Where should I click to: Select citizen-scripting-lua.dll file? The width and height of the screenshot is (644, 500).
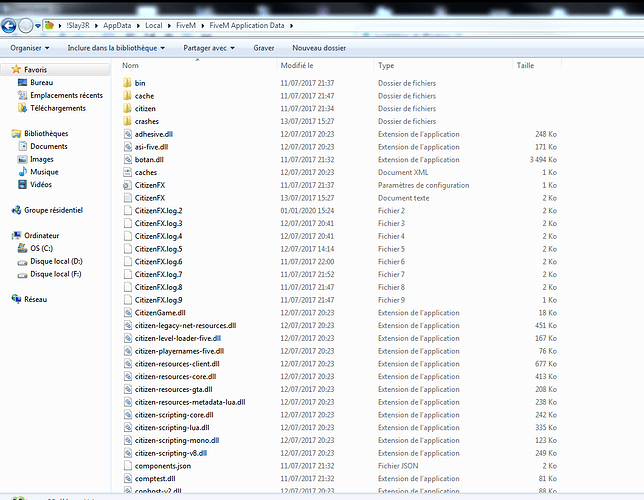coord(172,427)
